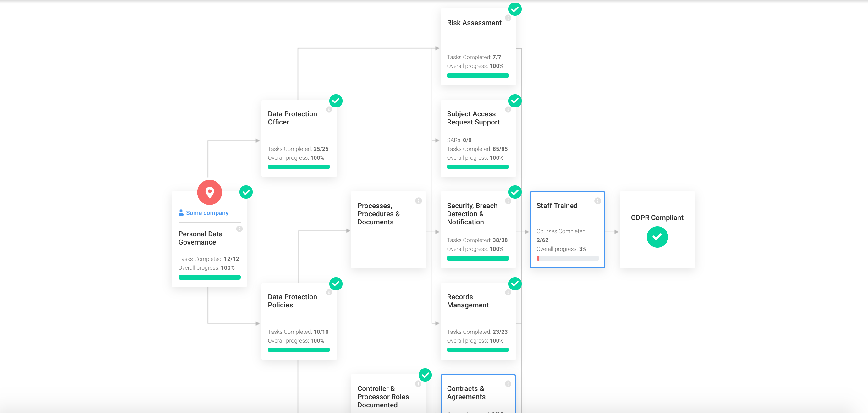Viewport: 868px width, 413px height.
Task: Click info icon on Data Protection Policies card
Action: click(x=329, y=292)
